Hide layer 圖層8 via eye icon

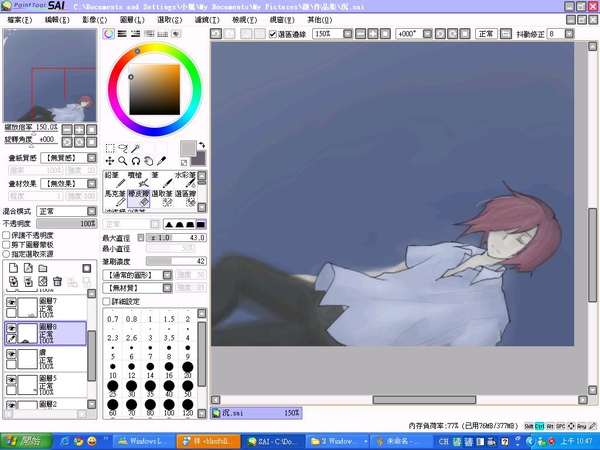11,328
